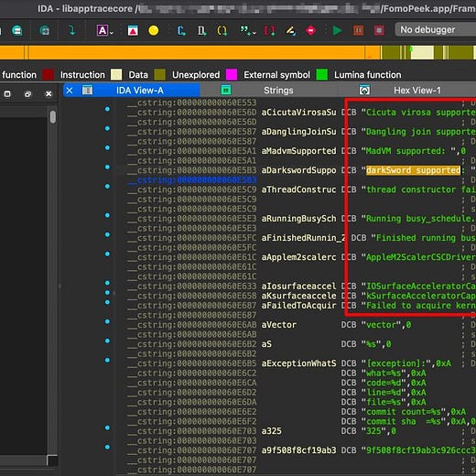Switch to the Strings tab

[x=278, y=91]
